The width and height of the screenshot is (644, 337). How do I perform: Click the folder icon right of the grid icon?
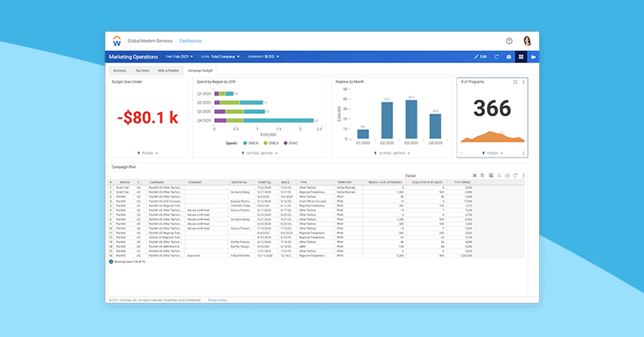click(532, 56)
